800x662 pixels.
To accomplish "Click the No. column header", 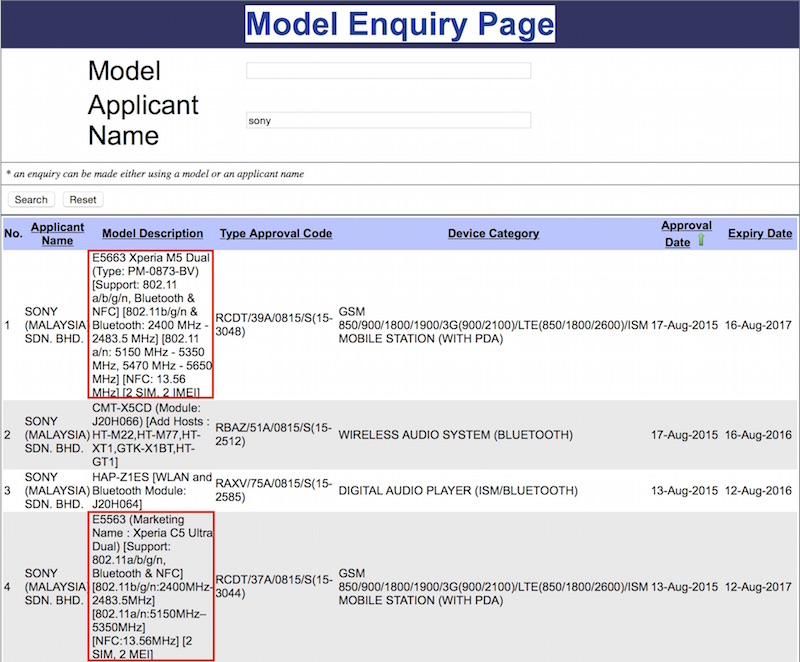I will coord(13,234).
